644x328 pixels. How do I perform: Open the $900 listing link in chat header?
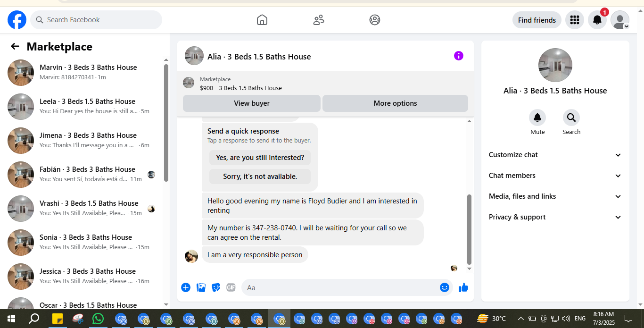pos(240,88)
